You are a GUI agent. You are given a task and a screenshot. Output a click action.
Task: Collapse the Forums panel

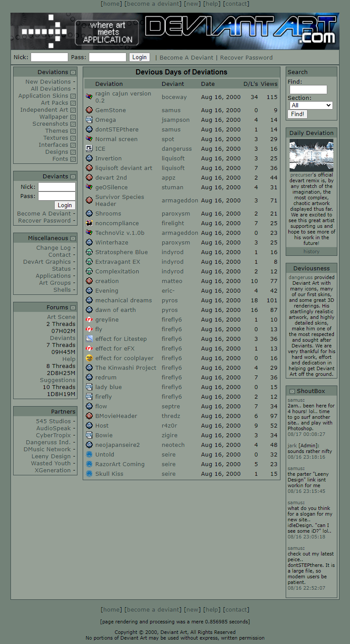click(73, 308)
